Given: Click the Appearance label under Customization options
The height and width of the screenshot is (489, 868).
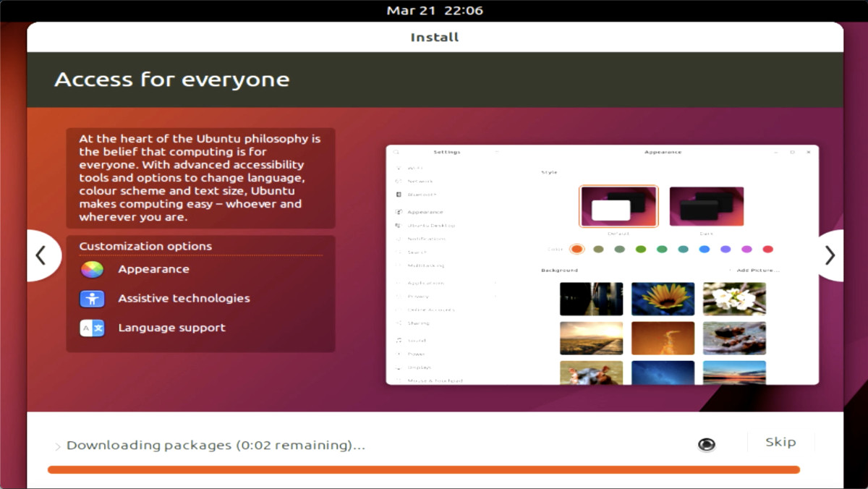Looking at the screenshot, I should [153, 269].
